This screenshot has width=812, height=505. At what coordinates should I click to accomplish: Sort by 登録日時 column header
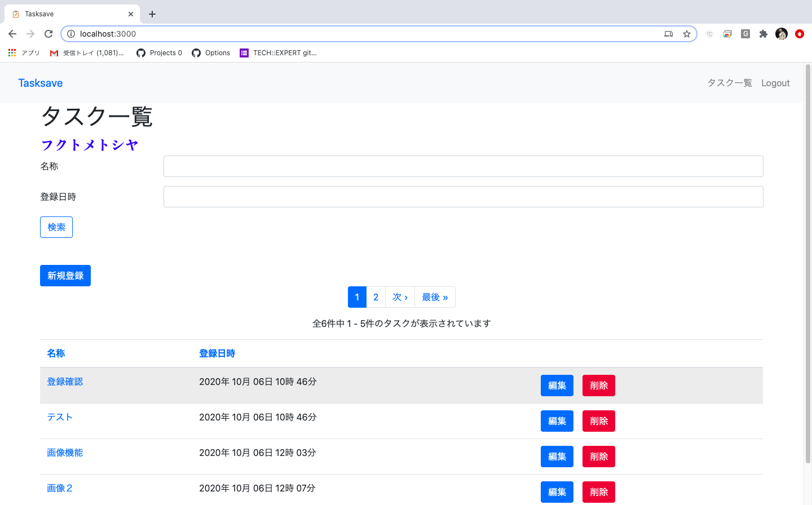217,353
